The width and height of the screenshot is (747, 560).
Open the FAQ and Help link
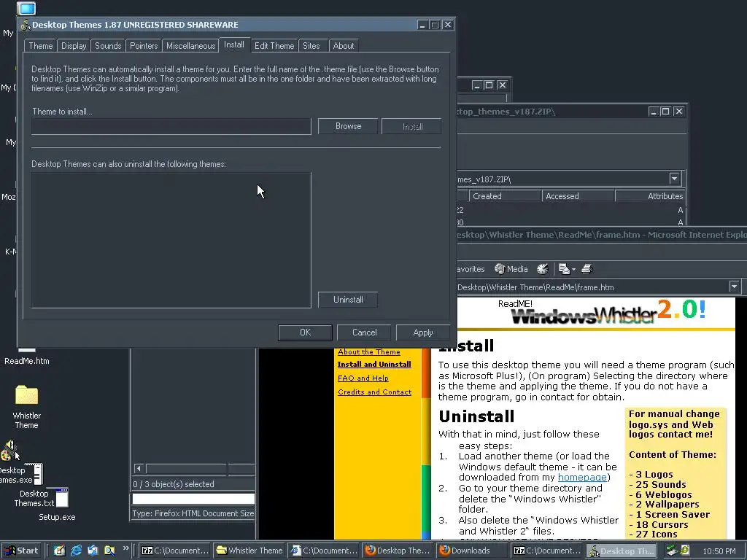[x=363, y=378]
